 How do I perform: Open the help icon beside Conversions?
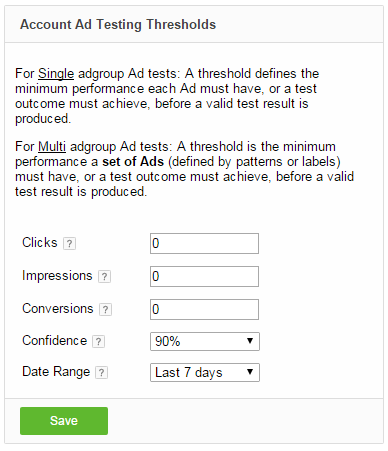(x=105, y=310)
